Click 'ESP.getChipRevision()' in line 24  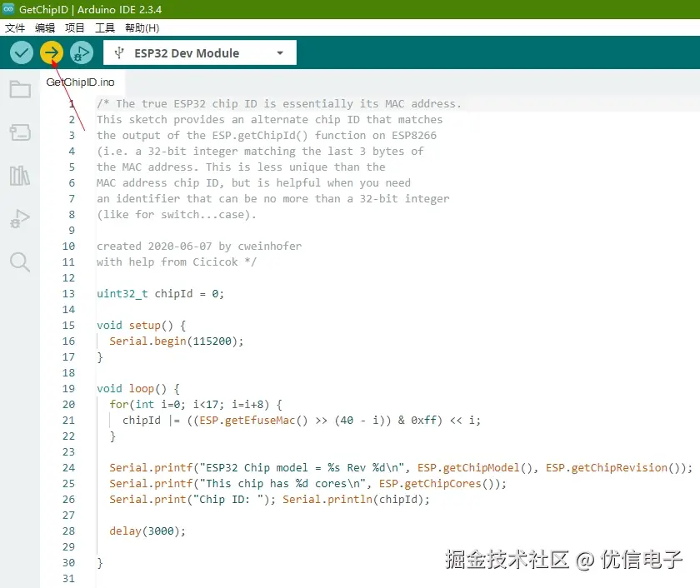613,467
